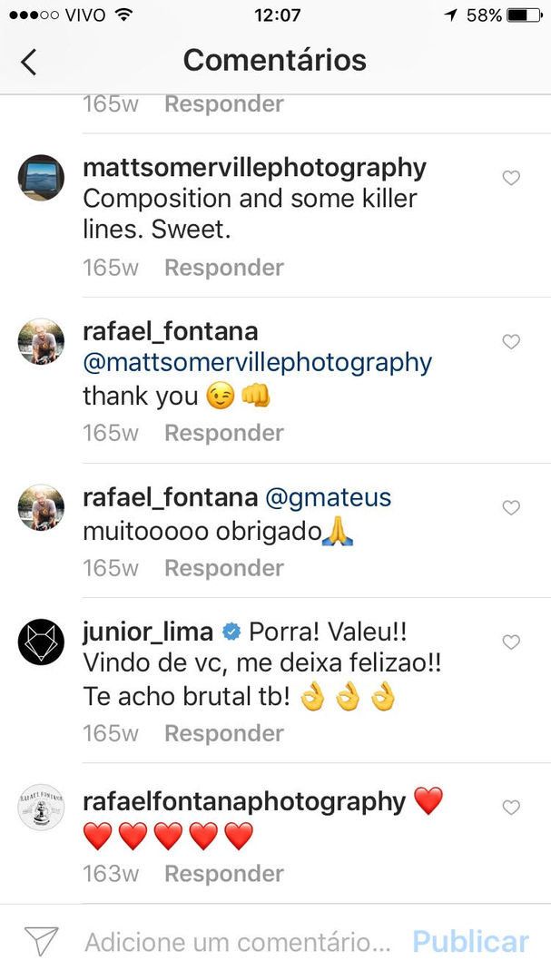Like the mattsomervillephotography comment with the heart
Screen dimensions: 551x980
(511, 178)
